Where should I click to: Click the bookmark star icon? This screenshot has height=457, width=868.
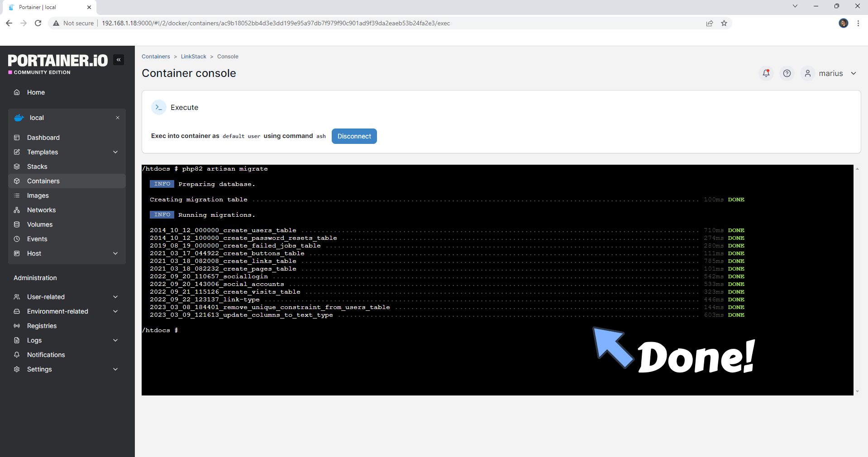[x=724, y=23]
